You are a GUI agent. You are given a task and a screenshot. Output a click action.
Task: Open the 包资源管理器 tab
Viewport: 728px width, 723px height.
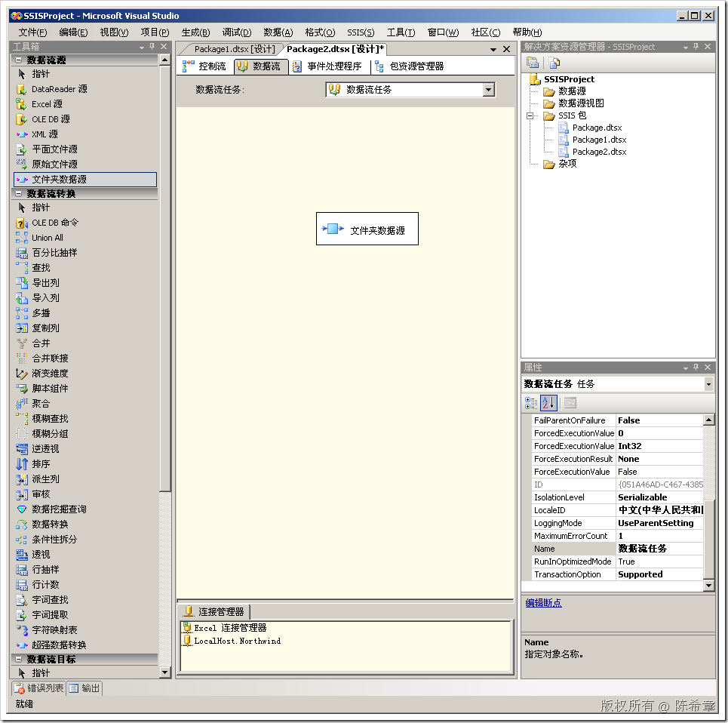[410, 66]
